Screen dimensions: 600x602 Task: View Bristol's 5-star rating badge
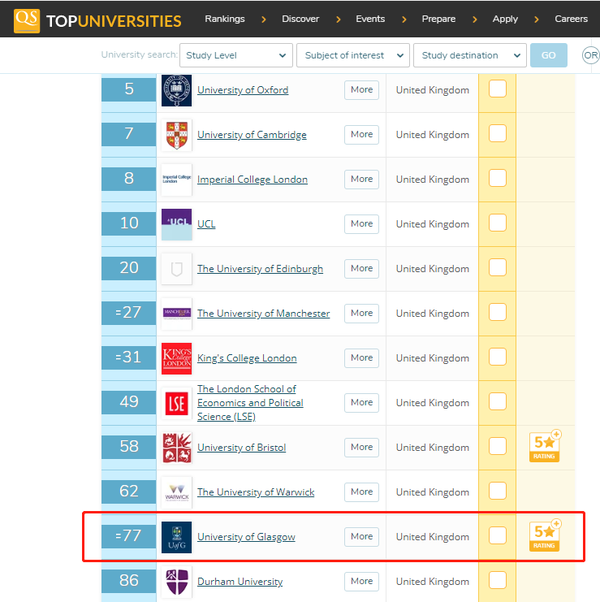tap(545, 446)
